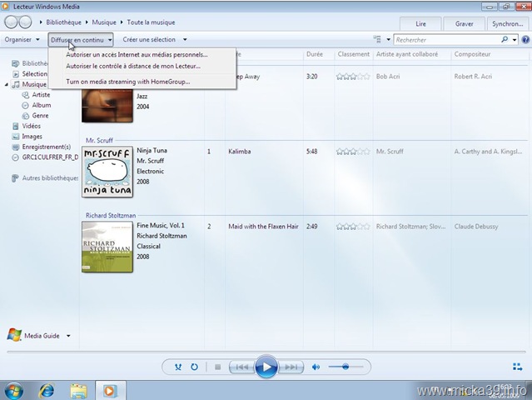
Task: Click Bibliothèque in the breadcrumb
Action: (64, 22)
